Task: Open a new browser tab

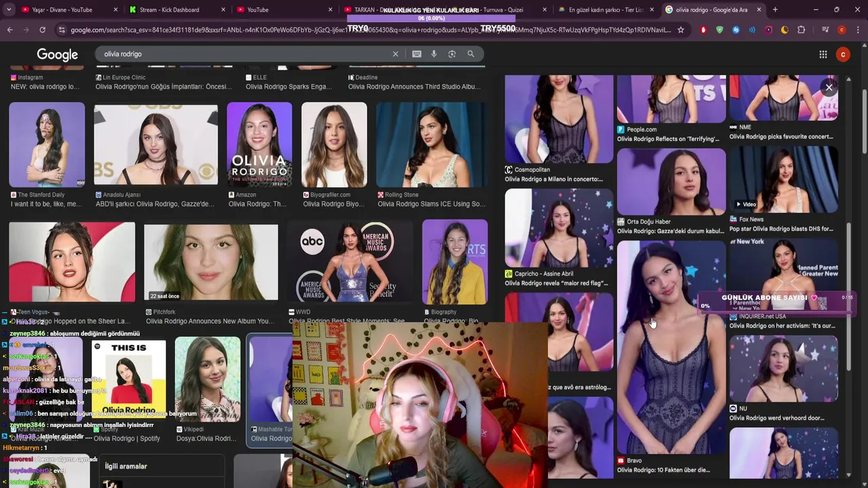Action: click(x=775, y=9)
